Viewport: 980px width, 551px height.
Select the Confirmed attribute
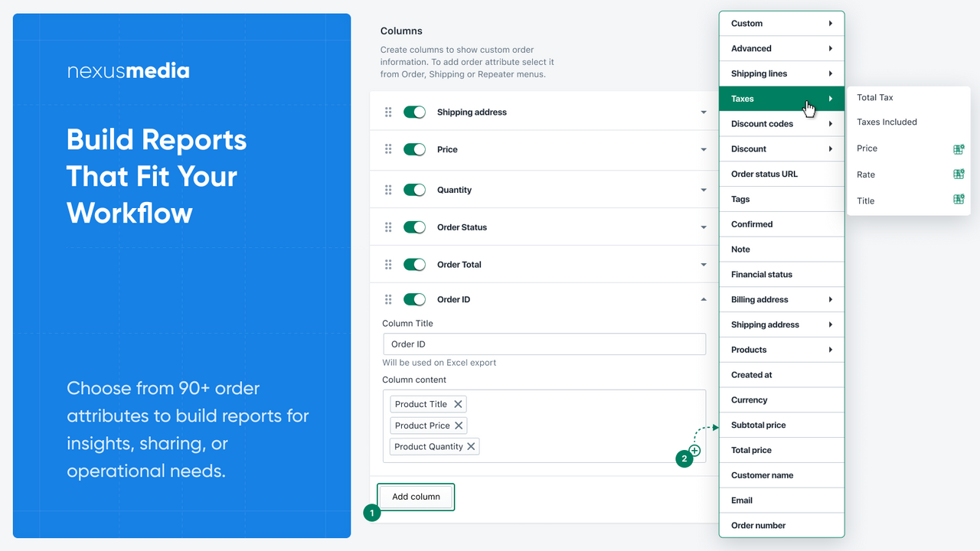click(x=782, y=224)
